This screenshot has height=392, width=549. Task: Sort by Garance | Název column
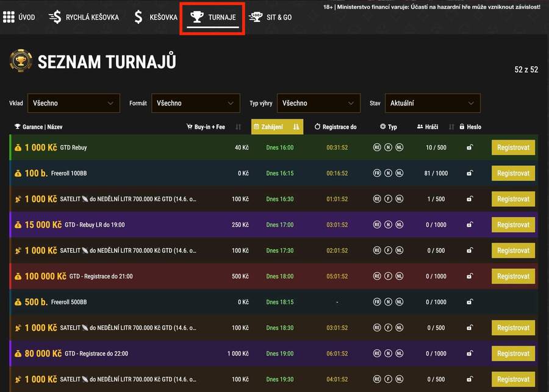[x=38, y=127]
